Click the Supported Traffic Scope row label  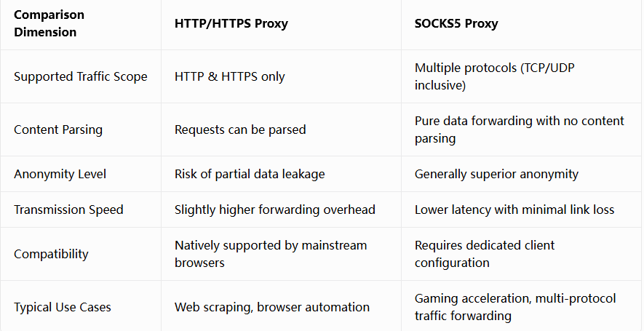point(81,77)
